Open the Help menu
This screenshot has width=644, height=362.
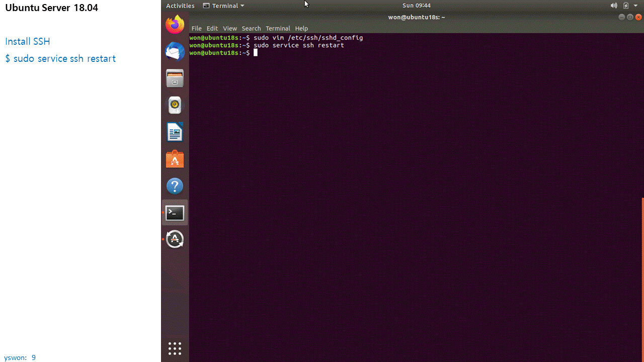click(301, 28)
